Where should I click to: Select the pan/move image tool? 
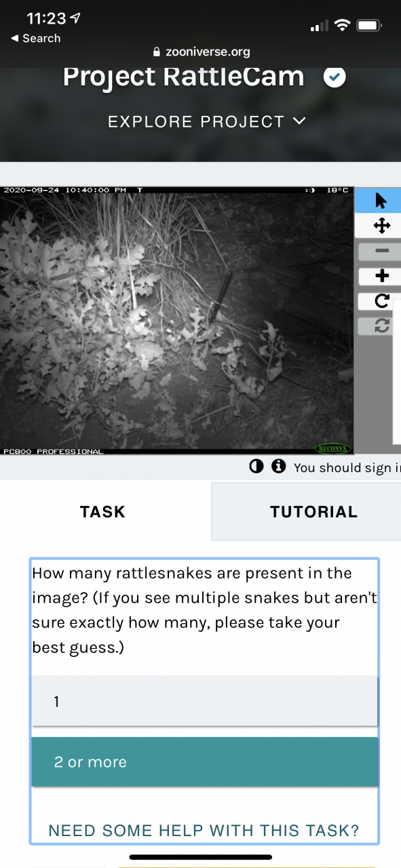click(x=381, y=226)
